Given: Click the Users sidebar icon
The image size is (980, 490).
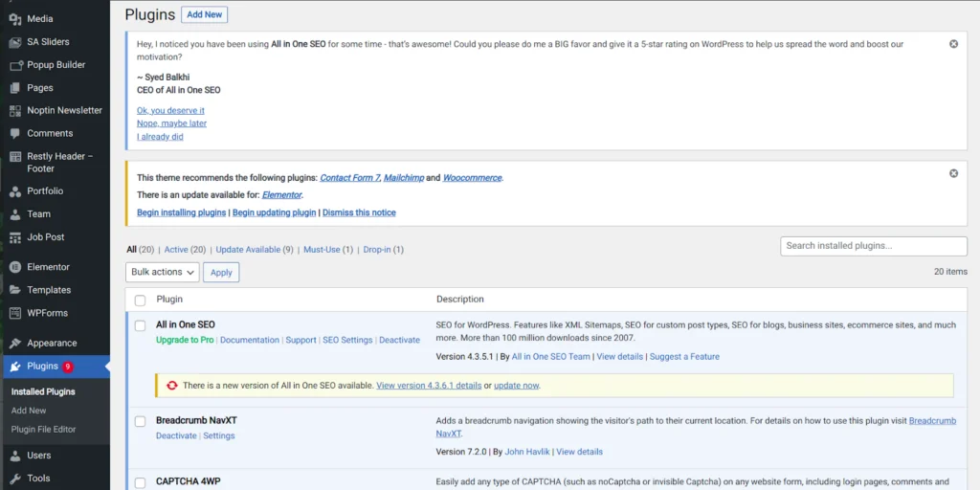Looking at the screenshot, I should (x=15, y=456).
